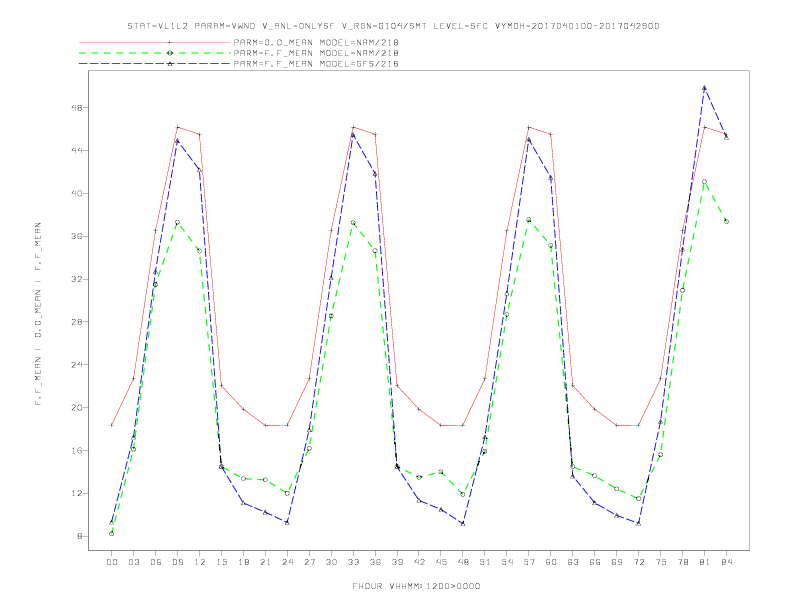The width and height of the screenshot is (792, 612).
Task: Click the green NAM data point at hour 00
Action: [112, 534]
